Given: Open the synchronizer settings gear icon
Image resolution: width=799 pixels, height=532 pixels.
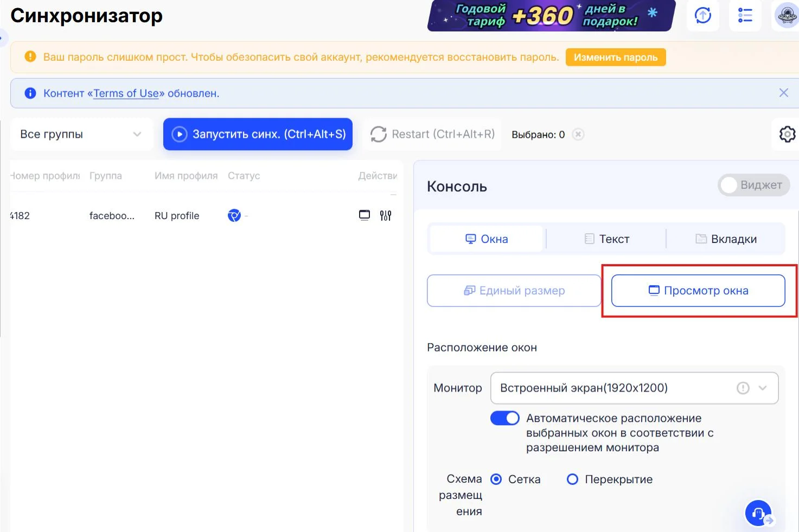Looking at the screenshot, I should pos(787,134).
